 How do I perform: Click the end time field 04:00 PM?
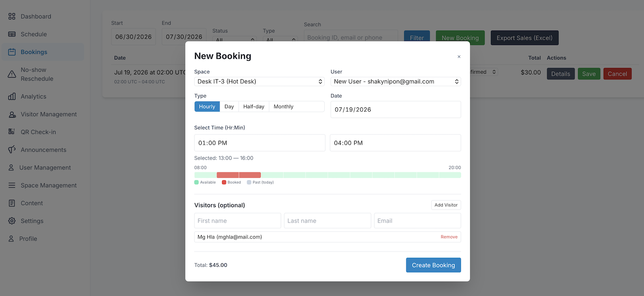point(395,143)
